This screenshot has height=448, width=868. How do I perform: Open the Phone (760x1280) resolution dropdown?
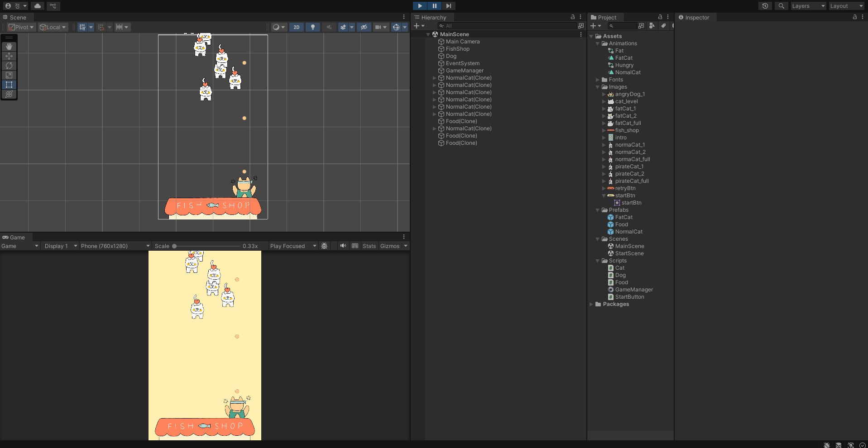coord(115,246)
